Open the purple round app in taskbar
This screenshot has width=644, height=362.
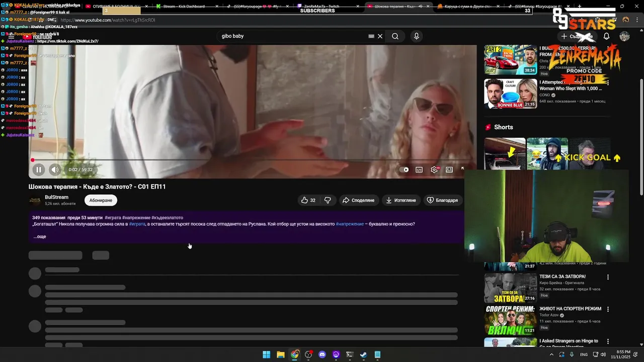pos(336,354)
